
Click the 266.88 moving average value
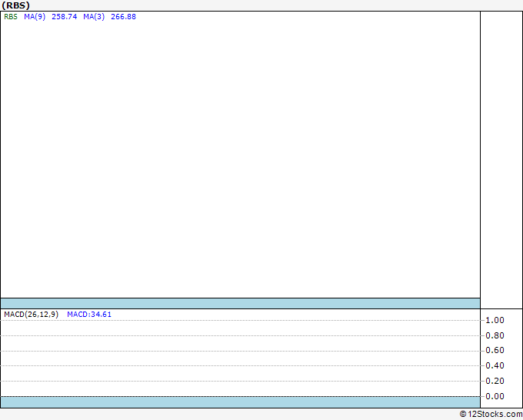[x=123, y=17]
